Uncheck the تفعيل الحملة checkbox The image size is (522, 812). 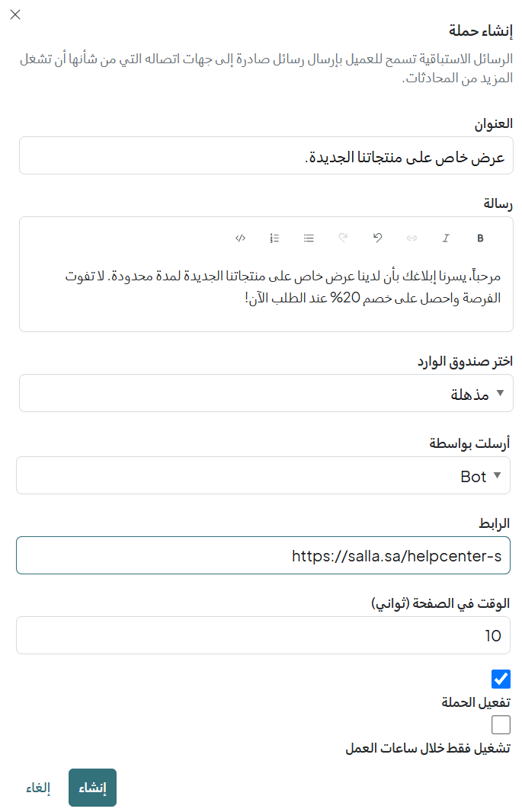point(501,679)
